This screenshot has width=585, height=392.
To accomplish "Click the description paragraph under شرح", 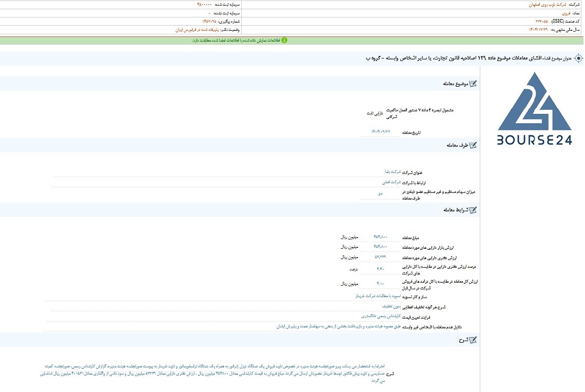I will 212,374.
